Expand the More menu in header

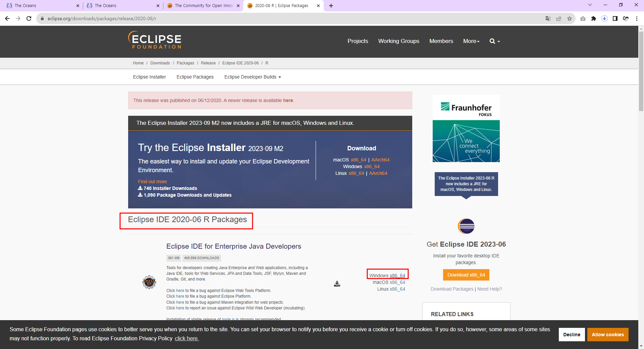pos(471,41)
